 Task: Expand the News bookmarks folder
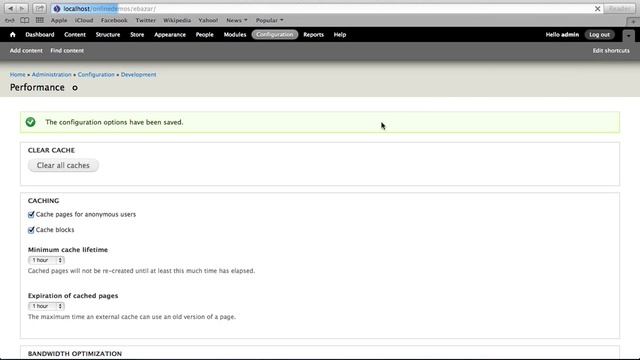pos(237,20)
